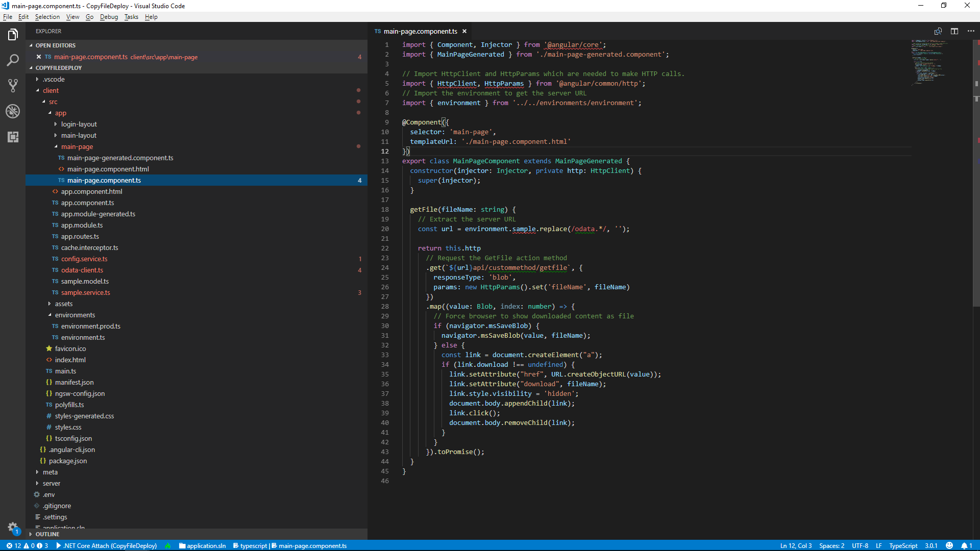This screenshot has height=551, width=980.
Task: Open the Search view in activity bar
Action: click(x=13, y=60)
